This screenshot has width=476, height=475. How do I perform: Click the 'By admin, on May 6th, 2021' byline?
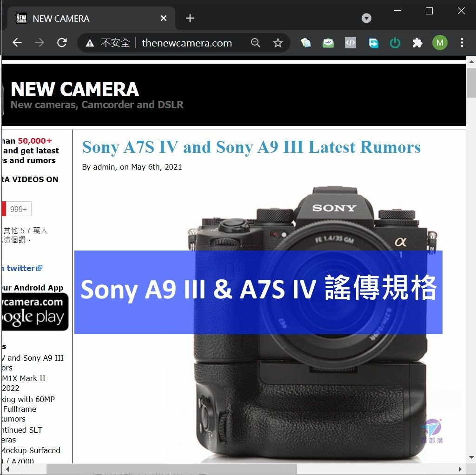click(x=132, y=167)
